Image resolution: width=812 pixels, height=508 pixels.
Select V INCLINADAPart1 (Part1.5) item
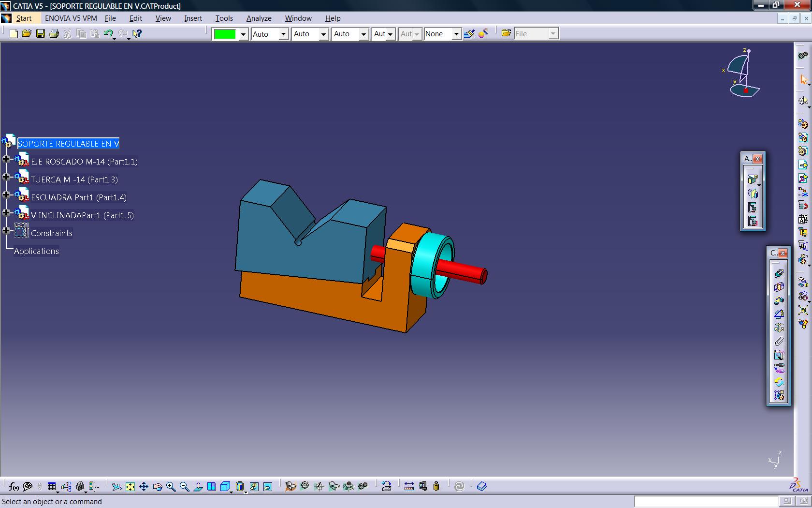pos(82,215)
